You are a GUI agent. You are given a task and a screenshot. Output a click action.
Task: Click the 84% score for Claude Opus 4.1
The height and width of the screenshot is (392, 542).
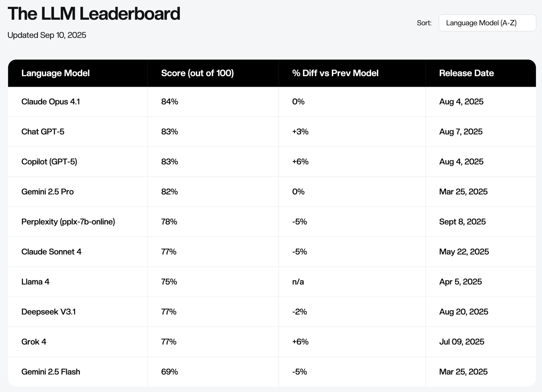pos(169,102)
